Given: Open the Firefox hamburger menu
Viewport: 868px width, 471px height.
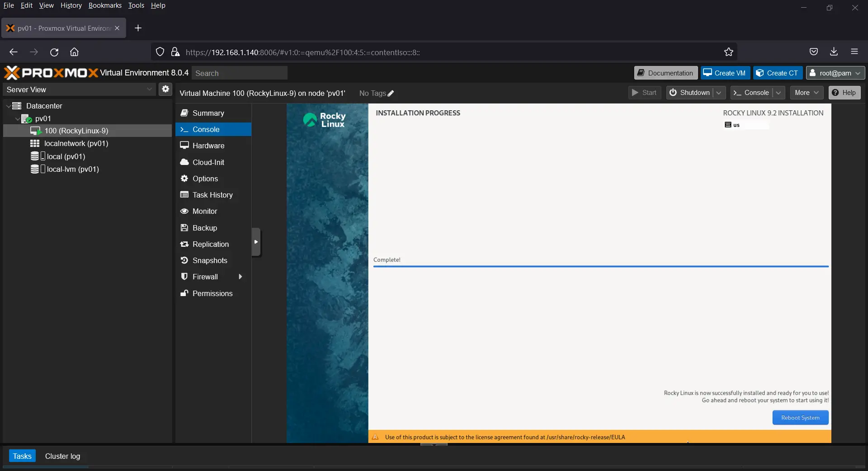Looking at the screenshot, I should point(854,52).
